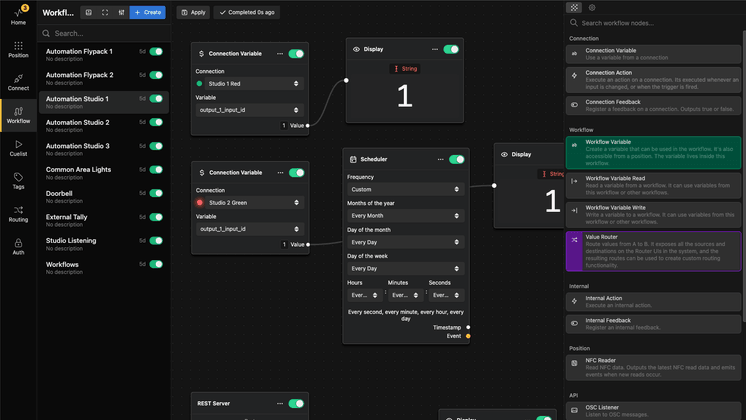Open the Day of the month dropdown
The height and width of the screenshot is (420, 746).
pyautogui.click(x=405, y=242)
